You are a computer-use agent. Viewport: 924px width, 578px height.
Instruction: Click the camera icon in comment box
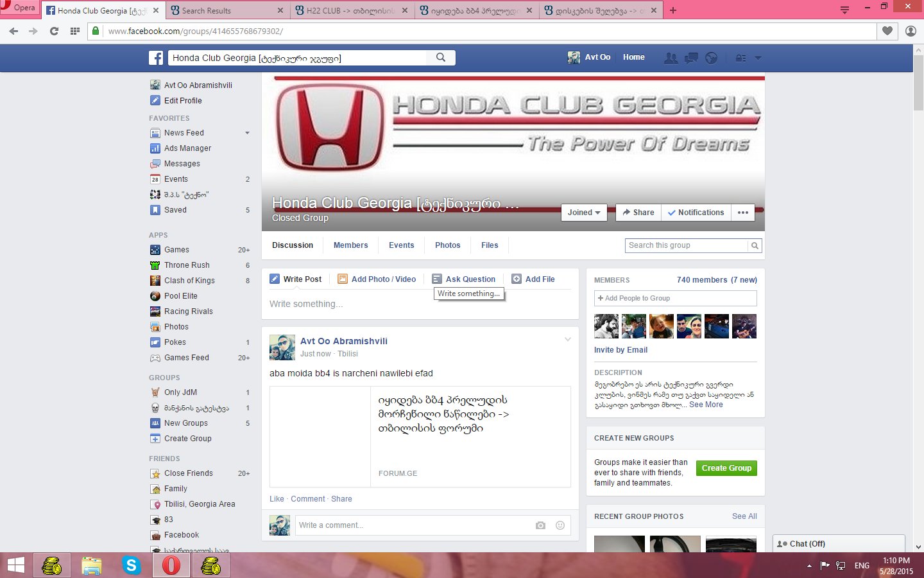click(540, 525)
